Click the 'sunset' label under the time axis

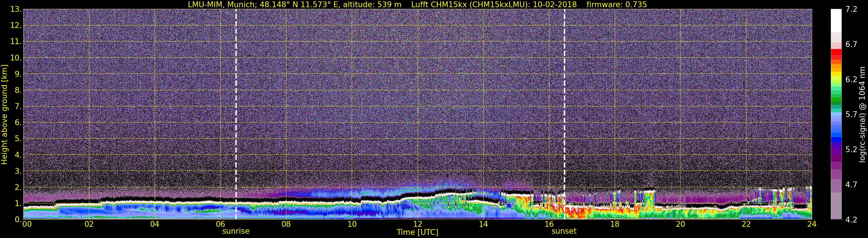(564, 231)
